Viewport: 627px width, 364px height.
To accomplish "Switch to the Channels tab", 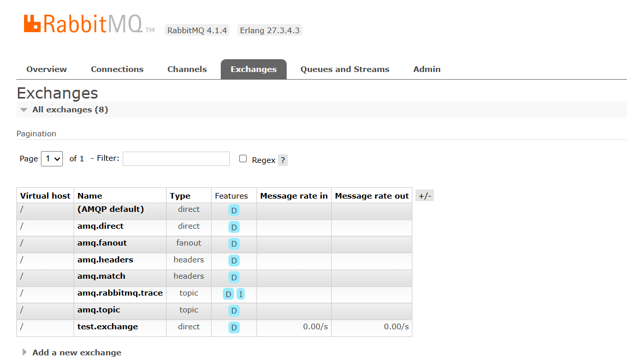I will [x=187, y=69].
